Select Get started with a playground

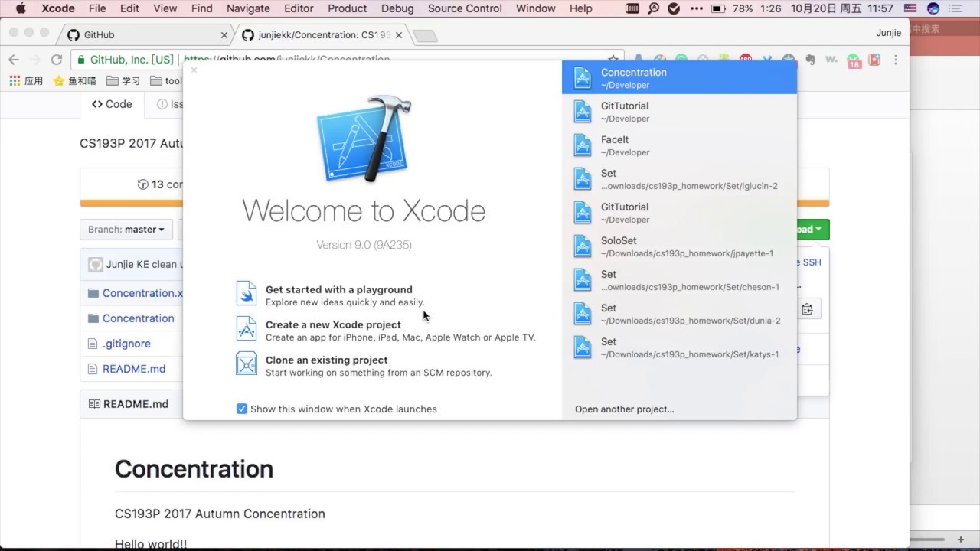(338, 289)
